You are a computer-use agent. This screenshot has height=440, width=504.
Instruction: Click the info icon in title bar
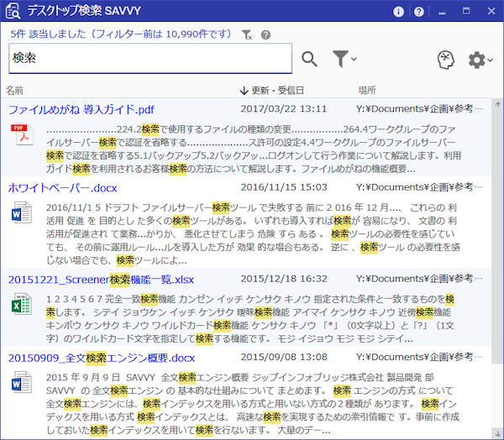click(398, 12)
